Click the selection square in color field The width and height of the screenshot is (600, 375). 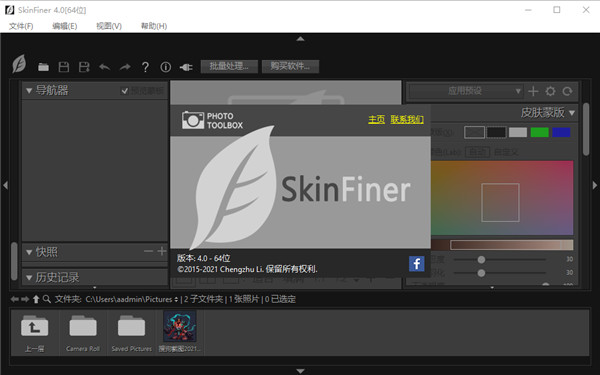pos(500,202)
